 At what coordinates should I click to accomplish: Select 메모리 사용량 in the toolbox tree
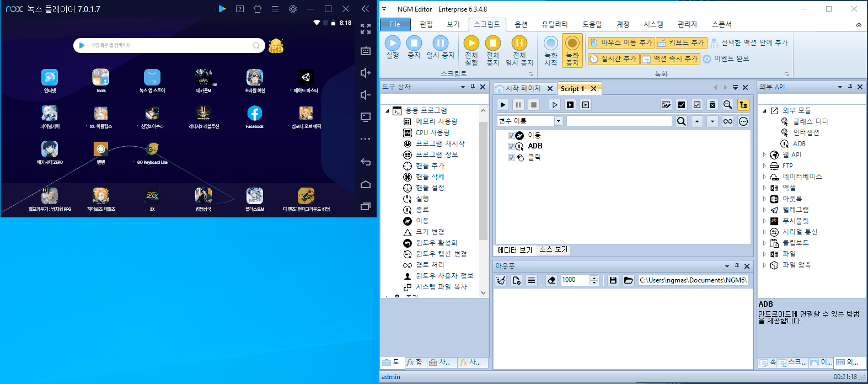(436, 121)
